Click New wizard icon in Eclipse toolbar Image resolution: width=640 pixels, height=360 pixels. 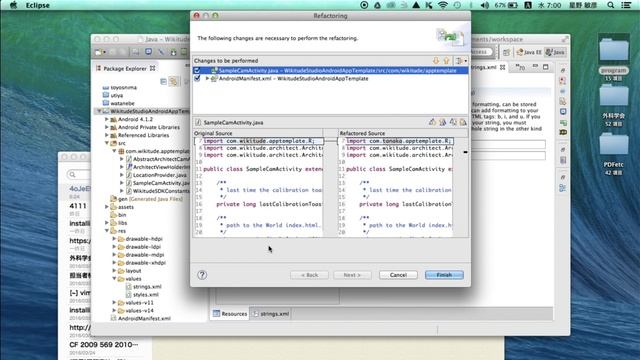coord(99,52)
